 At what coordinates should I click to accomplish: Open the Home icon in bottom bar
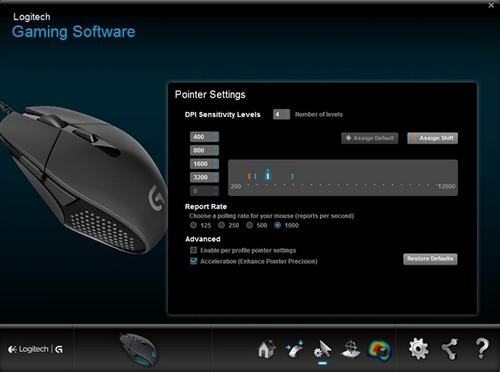(266, 349)
